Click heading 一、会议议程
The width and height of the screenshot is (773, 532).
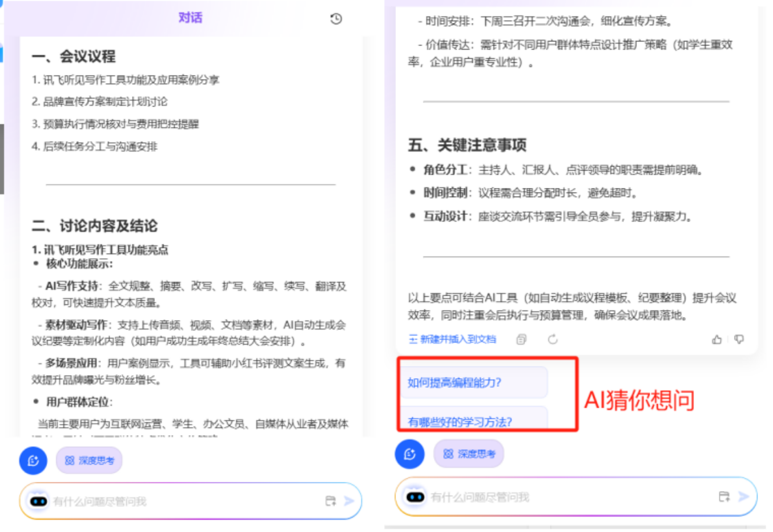(73, 56)
